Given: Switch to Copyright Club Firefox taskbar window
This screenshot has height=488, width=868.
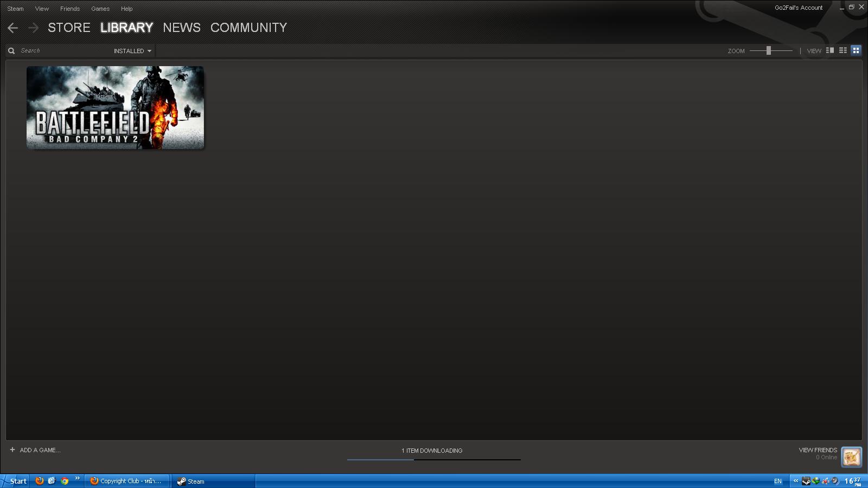Looking at the screenshot, I should tap(127, 481).
